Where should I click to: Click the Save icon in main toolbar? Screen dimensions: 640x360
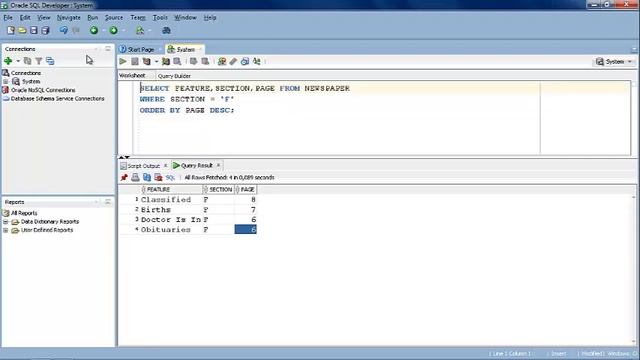click(34, 30)
